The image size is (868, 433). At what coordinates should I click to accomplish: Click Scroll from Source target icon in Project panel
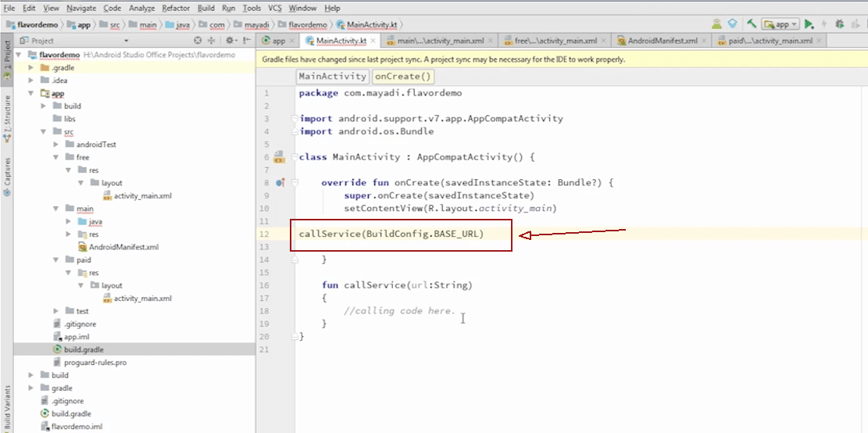[x=198, y=41]
